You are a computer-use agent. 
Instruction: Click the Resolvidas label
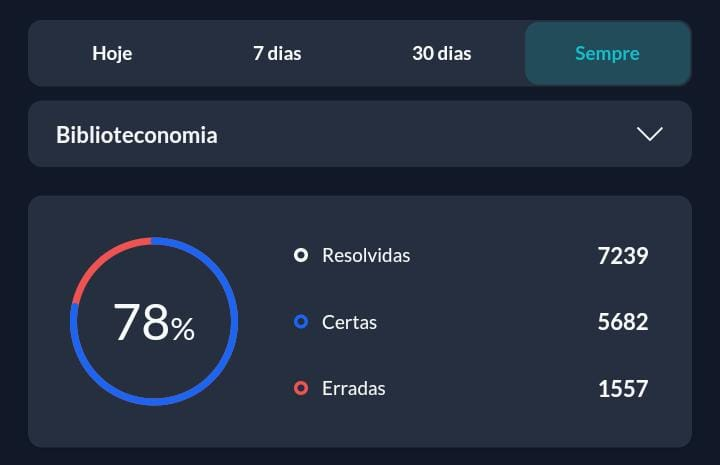tap(366, 255)
